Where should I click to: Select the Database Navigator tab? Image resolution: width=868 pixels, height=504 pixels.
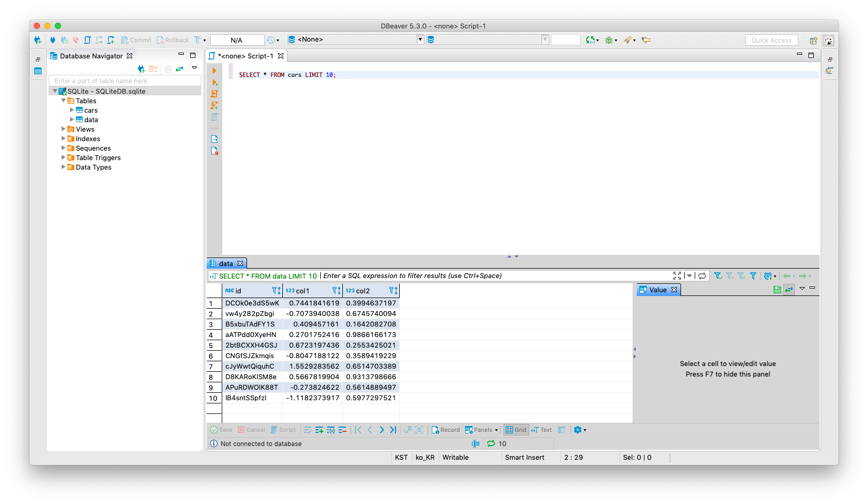[x=91, y=56]
